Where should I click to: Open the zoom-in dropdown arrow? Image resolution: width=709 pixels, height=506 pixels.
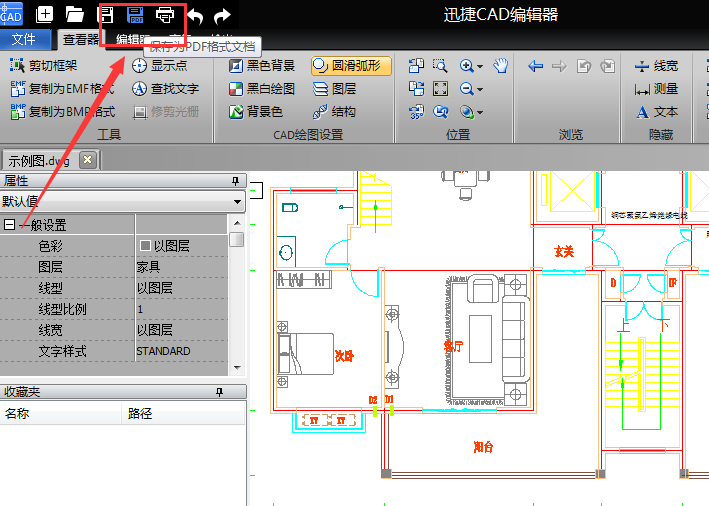(480, 67)
